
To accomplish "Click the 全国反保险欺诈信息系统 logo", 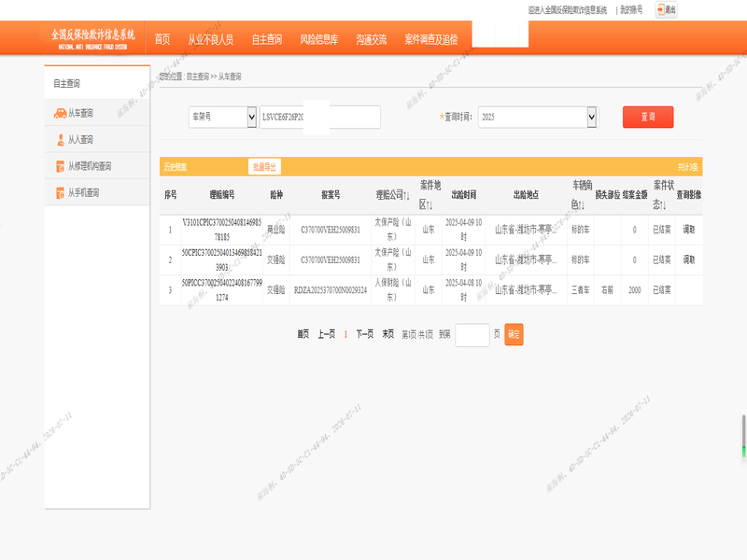I will [92, 38].
